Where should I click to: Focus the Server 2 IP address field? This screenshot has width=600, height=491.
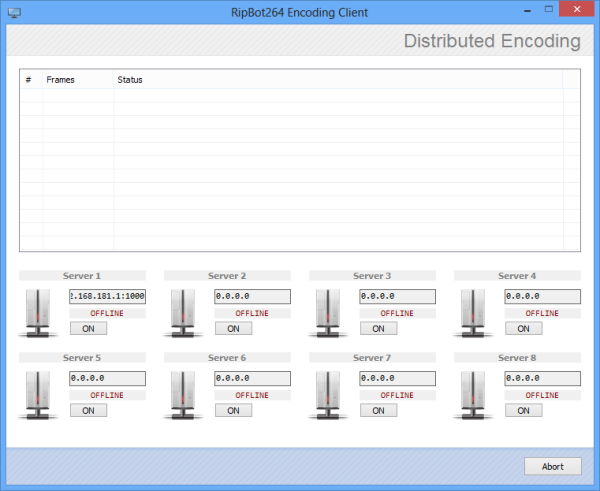click(253, 296)
